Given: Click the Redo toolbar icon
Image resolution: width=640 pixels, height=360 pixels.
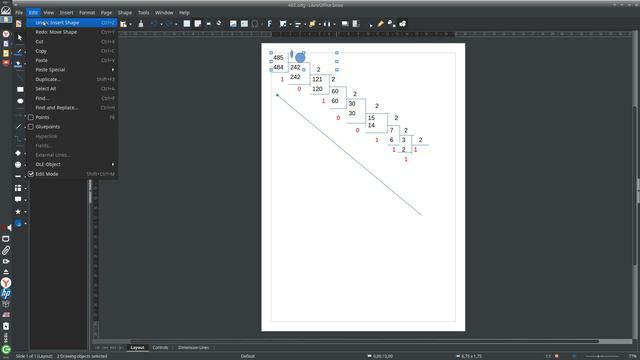Looking at the screenshot, I should coord(169,24).
